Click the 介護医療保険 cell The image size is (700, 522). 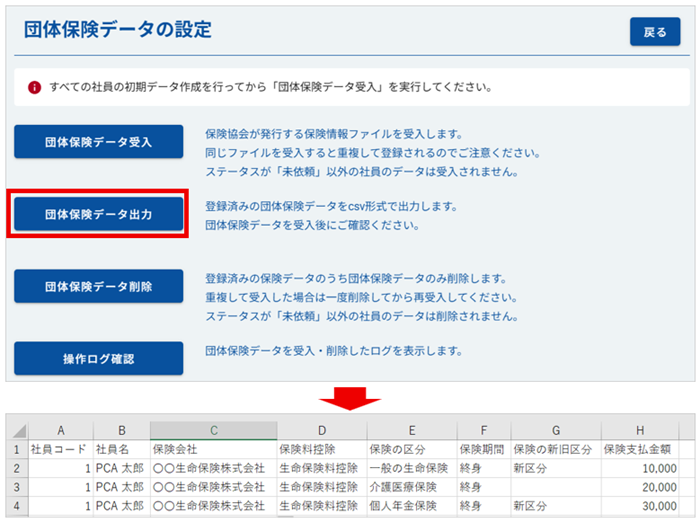point(412,487)
